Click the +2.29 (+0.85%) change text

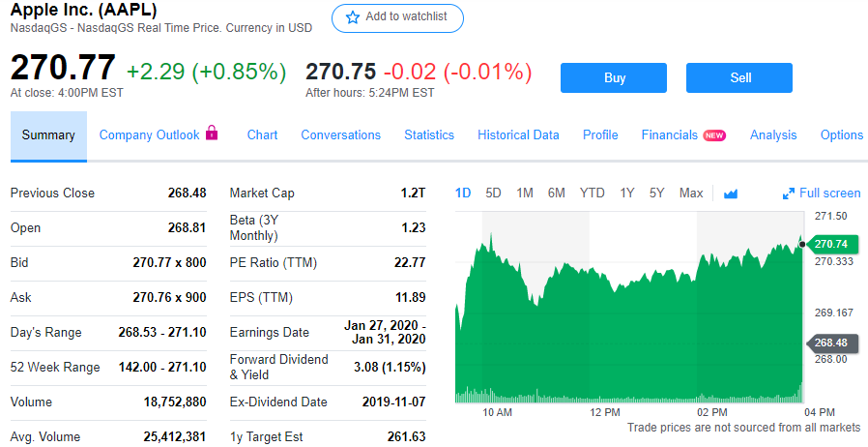207,72
